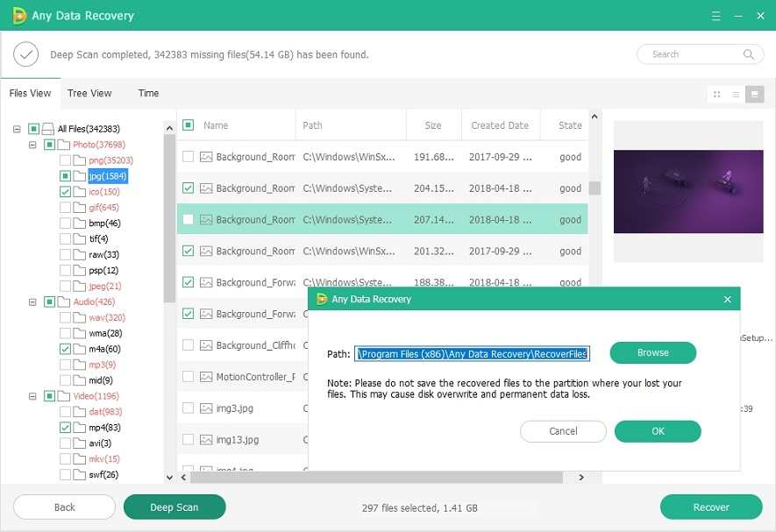Click the dialog's Any Data Recovery logo
Viewport: 776px width, 532px height.
[x=322, y=299]
